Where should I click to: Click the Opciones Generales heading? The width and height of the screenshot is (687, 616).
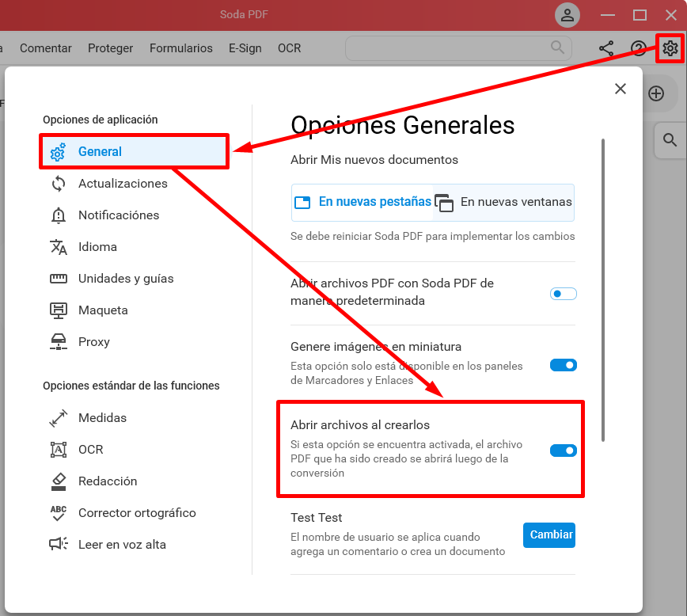403,125
